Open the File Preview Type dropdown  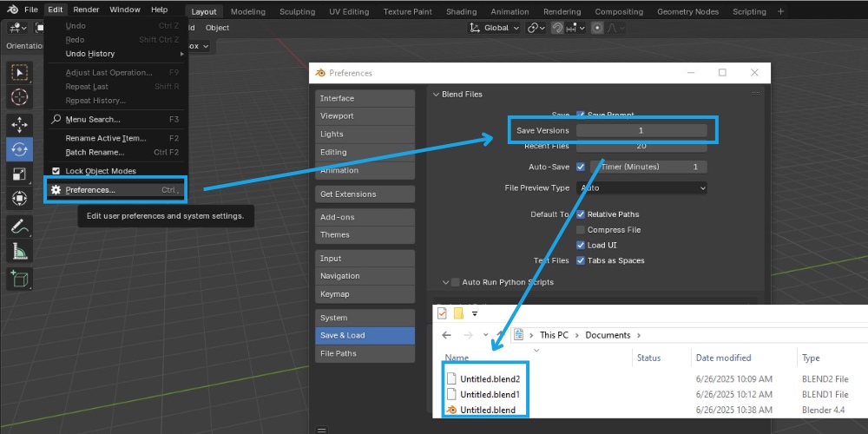pos(641,187)
